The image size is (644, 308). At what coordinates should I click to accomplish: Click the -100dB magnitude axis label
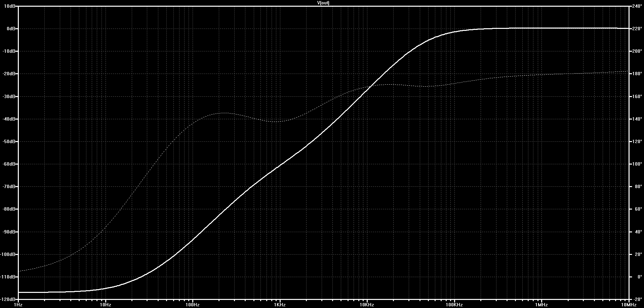pyautogui.click(x=8, y=254)
